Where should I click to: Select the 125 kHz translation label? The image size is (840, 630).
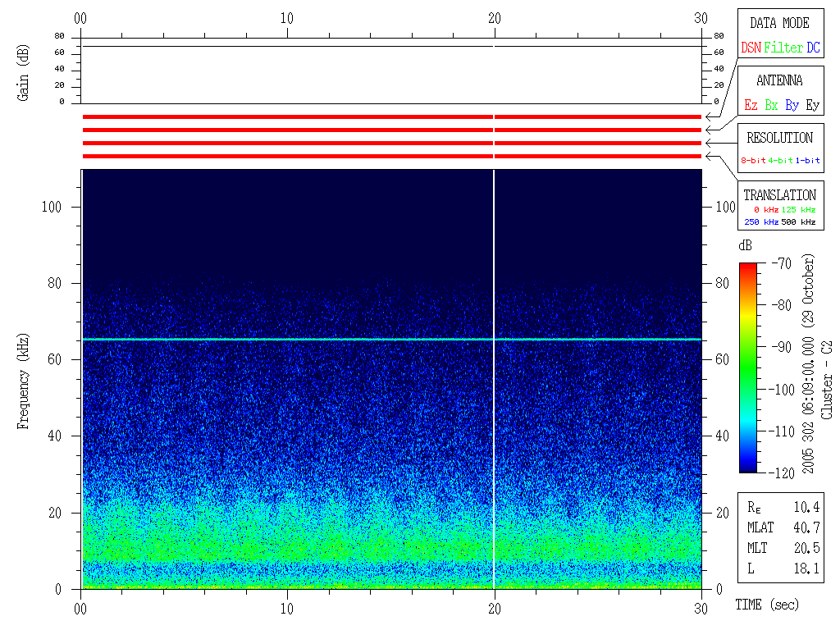tap(799, 210)
